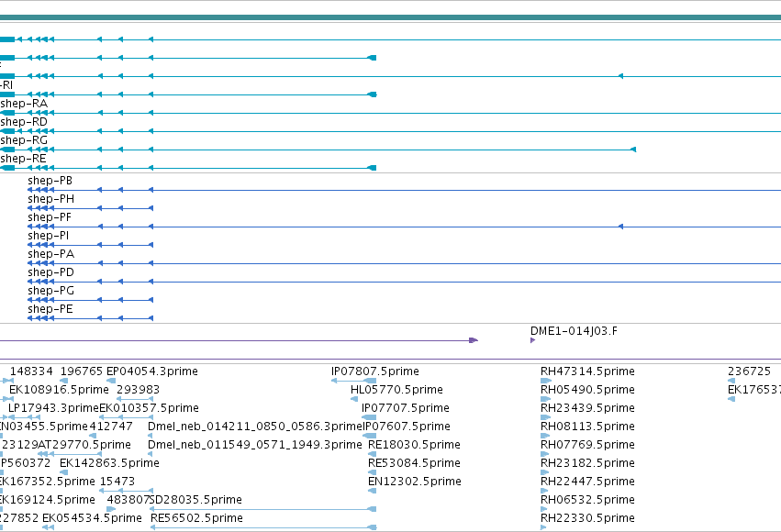Select the IP07607.5prime label
781x532 pixels.
407,427
